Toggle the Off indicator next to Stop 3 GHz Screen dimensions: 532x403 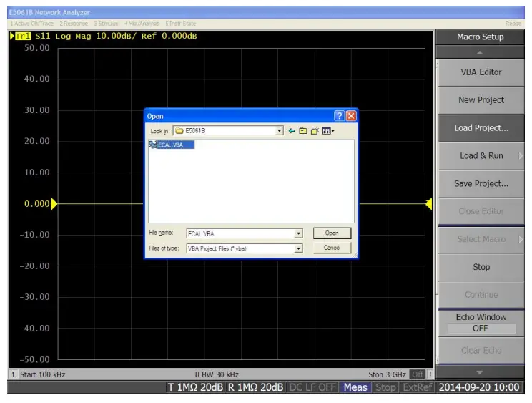[417, 374]
